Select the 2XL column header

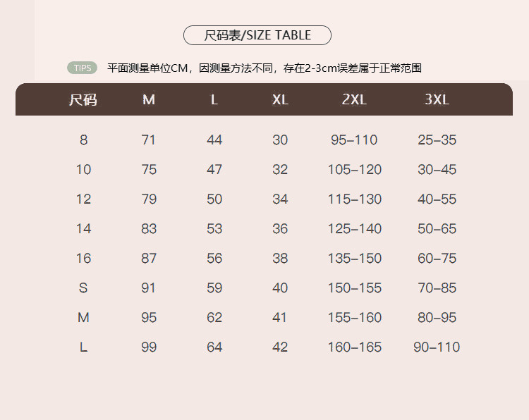pos(354,100)
